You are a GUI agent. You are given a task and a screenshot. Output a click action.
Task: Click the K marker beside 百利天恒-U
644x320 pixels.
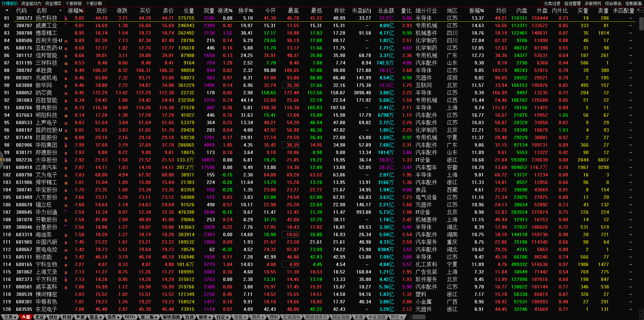tap(66, 41)
